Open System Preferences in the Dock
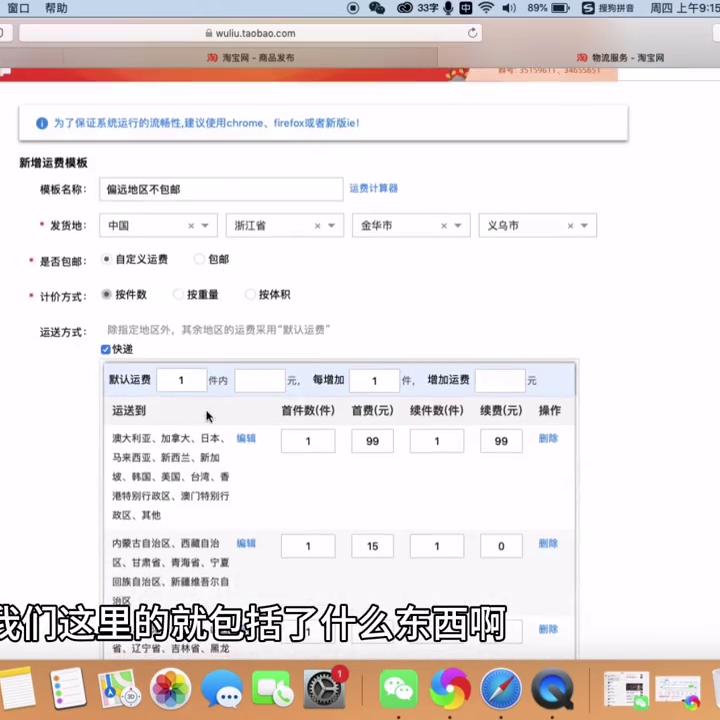Screen dimensions: 720x720 (x=324, y=689)
